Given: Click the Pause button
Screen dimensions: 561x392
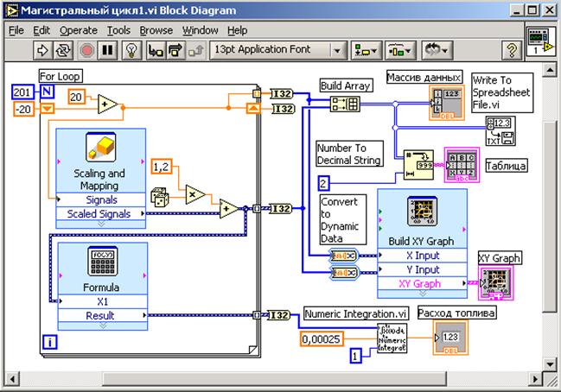Looking at the screenshot, I should click(107, 50).
